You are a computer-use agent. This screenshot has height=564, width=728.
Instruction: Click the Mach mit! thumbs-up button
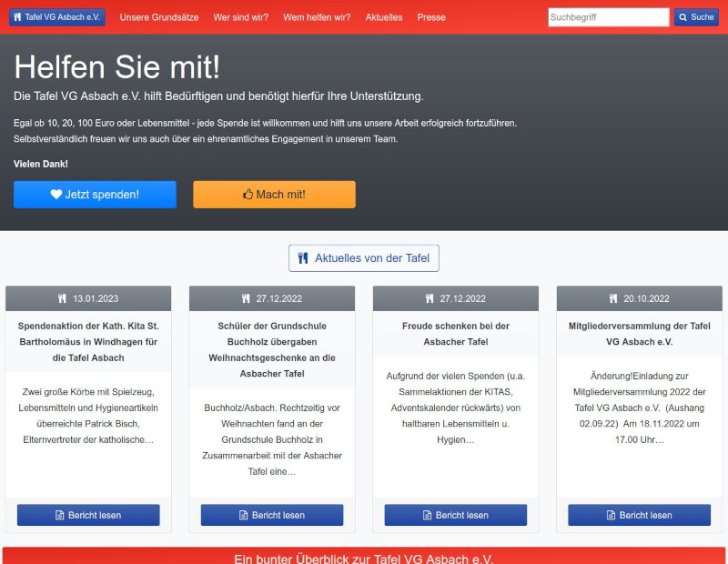[274, 194]
